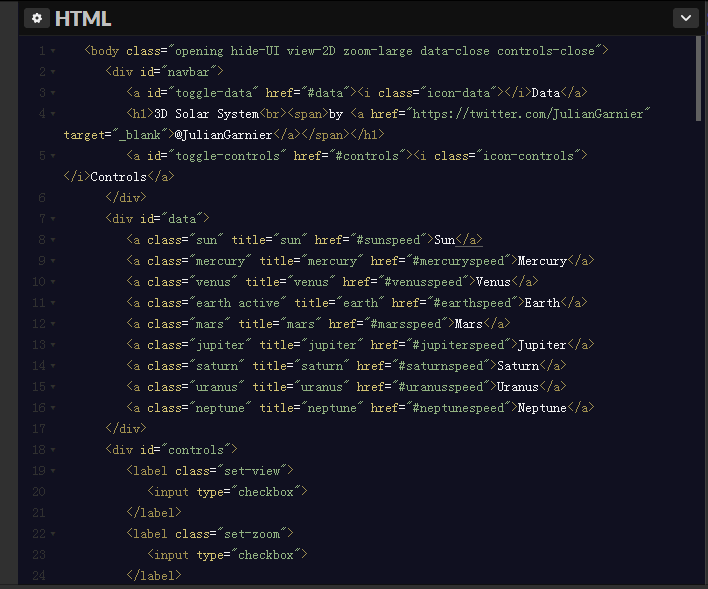The height and width of the screenshot is (589, 708).
Task: Click the HTML panel title
Action: click(x=83, y=18)
